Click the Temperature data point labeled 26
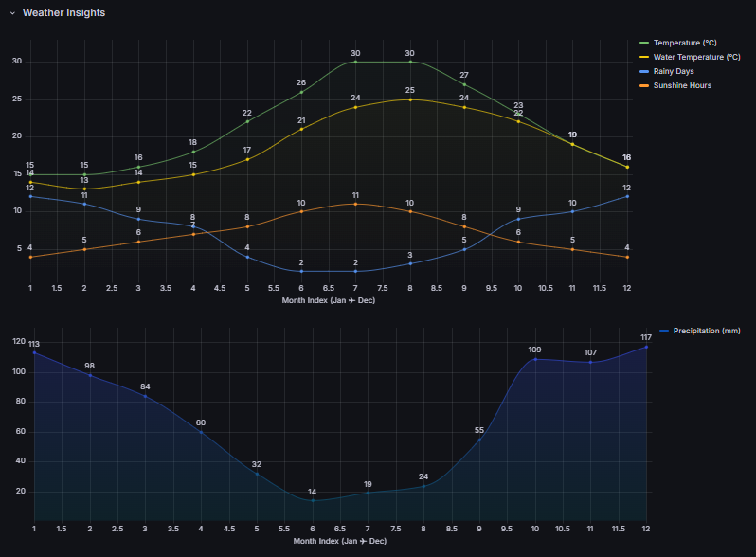The height and width of the screenshot is (557, 756). 301,92
